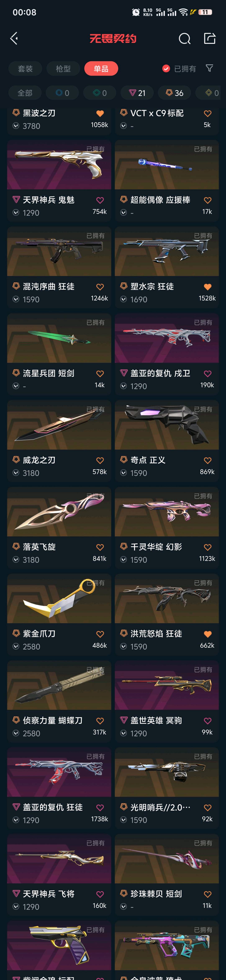This screenshot has height=980, width=226.
Task: Unfavorite the 塑水宗 狂徒 orange heart
Action: click(207, 287)
